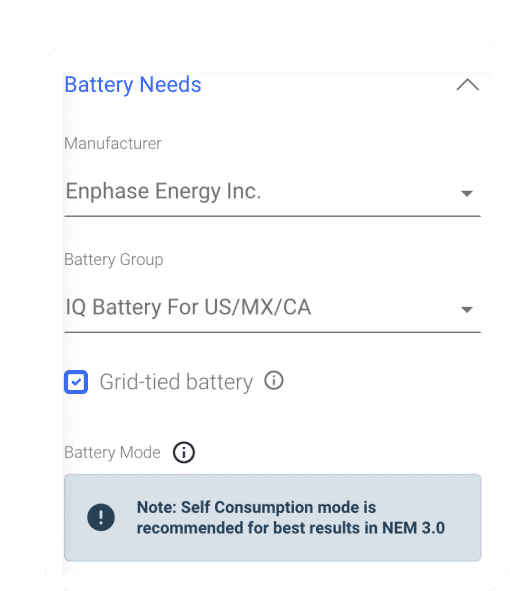Open the Battery Group dropdown arrow
This screenshot has height=591, width=510.
pyautogui.click(x=467, y=309)
